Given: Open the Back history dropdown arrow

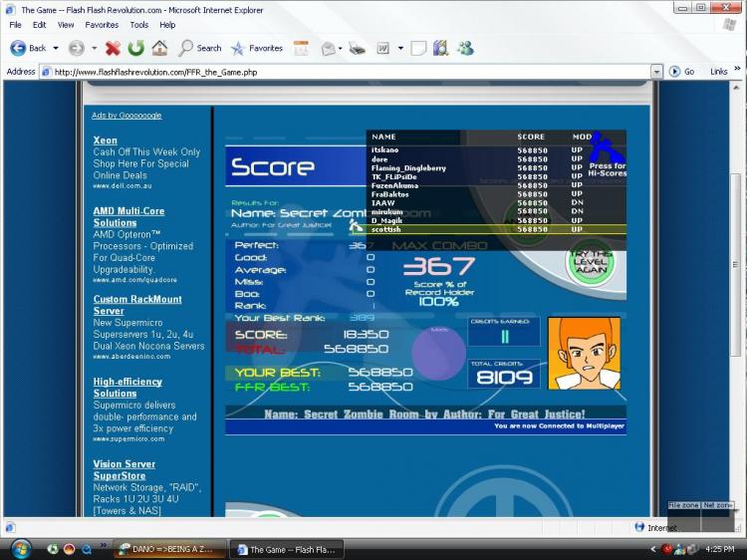Looking at the screenshot, I should tap(56, 48).
